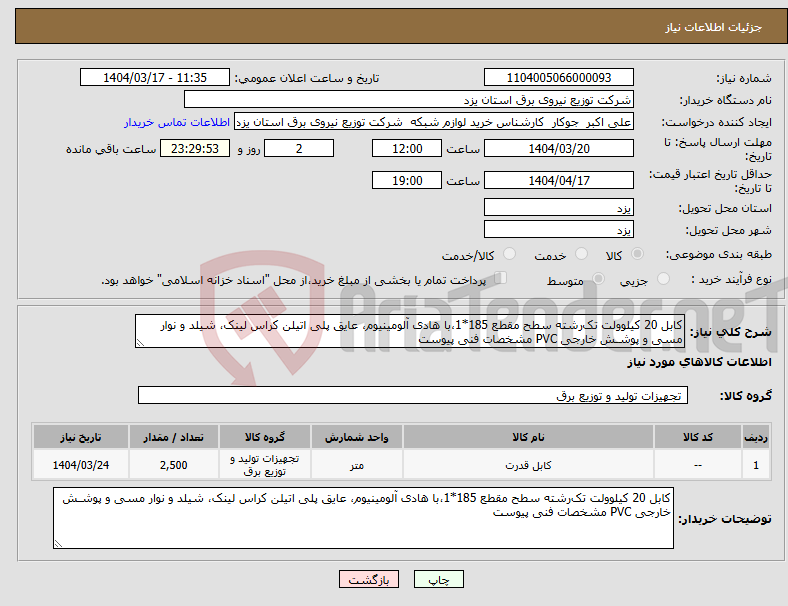The width and height of the screenshot is (788, 606).
Task: Click the remaining days field showing 2
Action: 299,148
